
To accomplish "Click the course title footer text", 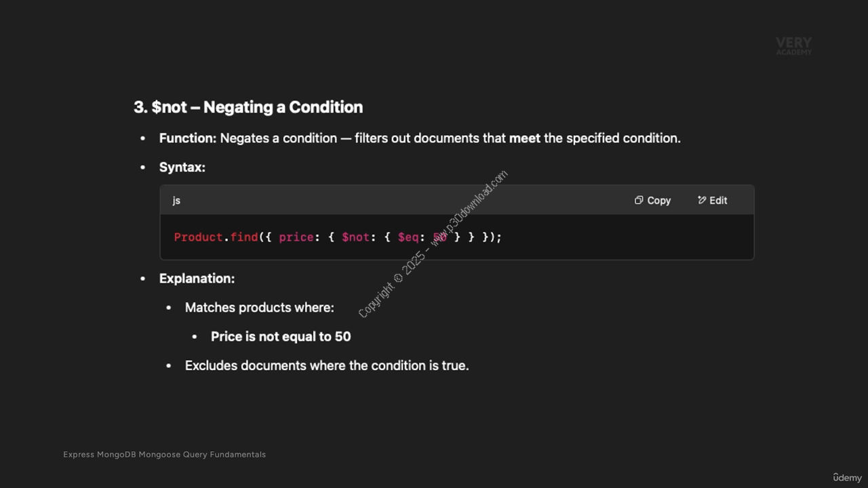I will [x=165, y=454].
